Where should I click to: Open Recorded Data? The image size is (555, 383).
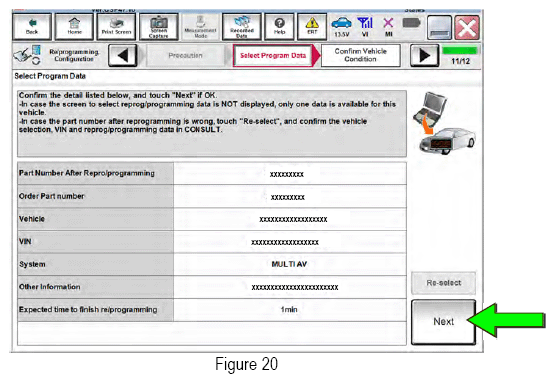tap(242, 27)
